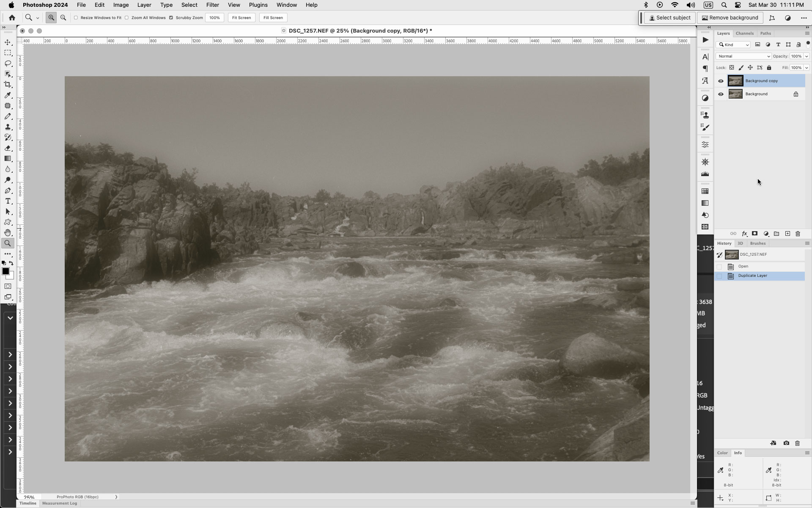Click the Remove background button

(x=730, y=18)
